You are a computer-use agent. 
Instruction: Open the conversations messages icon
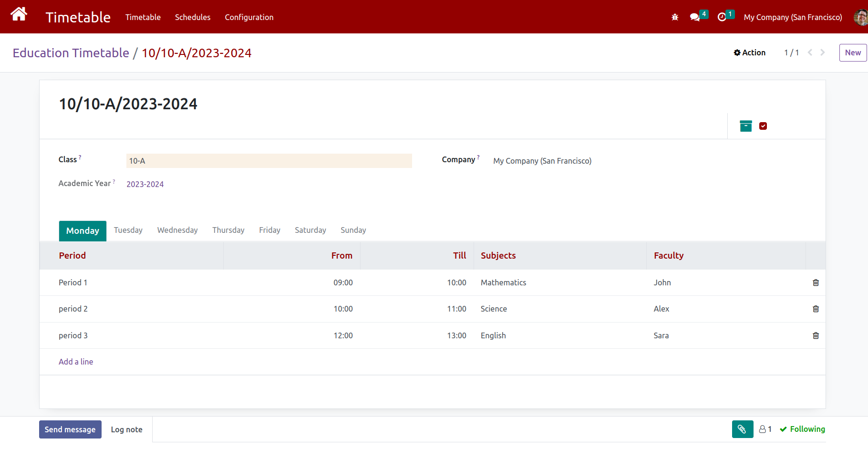694,17
